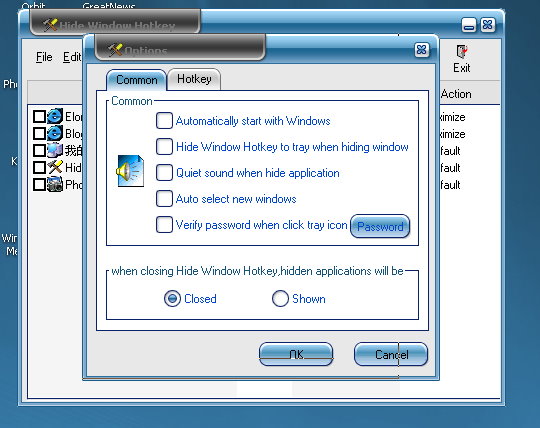Close the Options dialog
Image resolution: width=540 pixels, height=428 pixels.
click(422, 50)
